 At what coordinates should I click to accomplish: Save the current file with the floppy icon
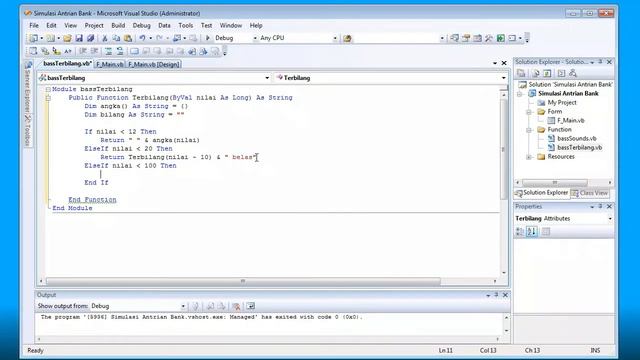coord(79,38)
